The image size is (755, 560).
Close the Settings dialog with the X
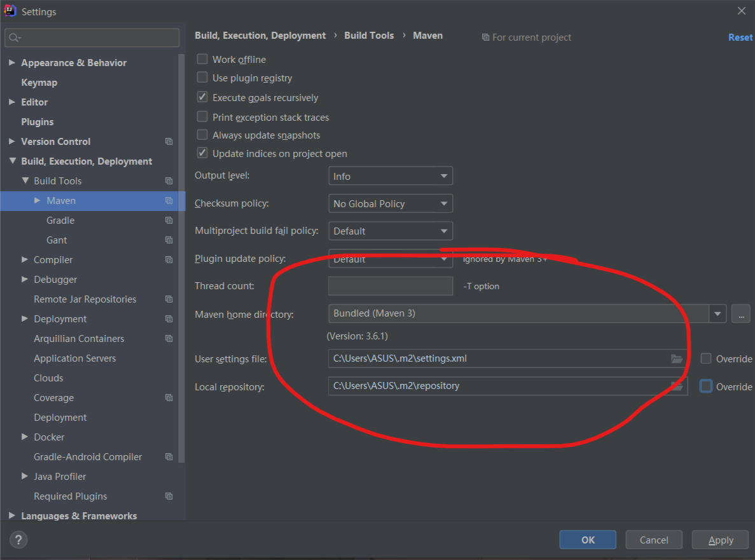pyautogui.click(x=742, y=11)
